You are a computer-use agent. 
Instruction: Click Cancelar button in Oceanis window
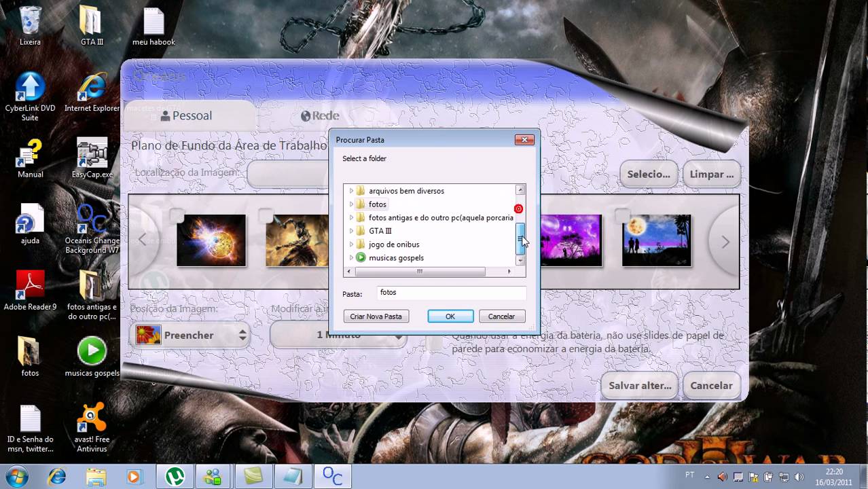click(x=711, y=385)
